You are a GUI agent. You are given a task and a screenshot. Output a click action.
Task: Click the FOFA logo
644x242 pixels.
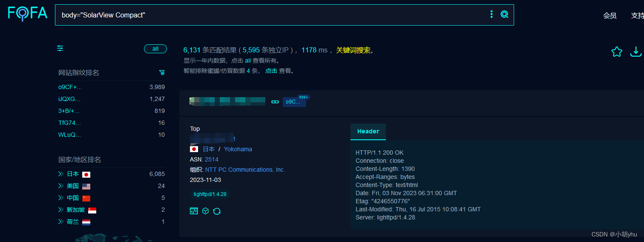27,14
